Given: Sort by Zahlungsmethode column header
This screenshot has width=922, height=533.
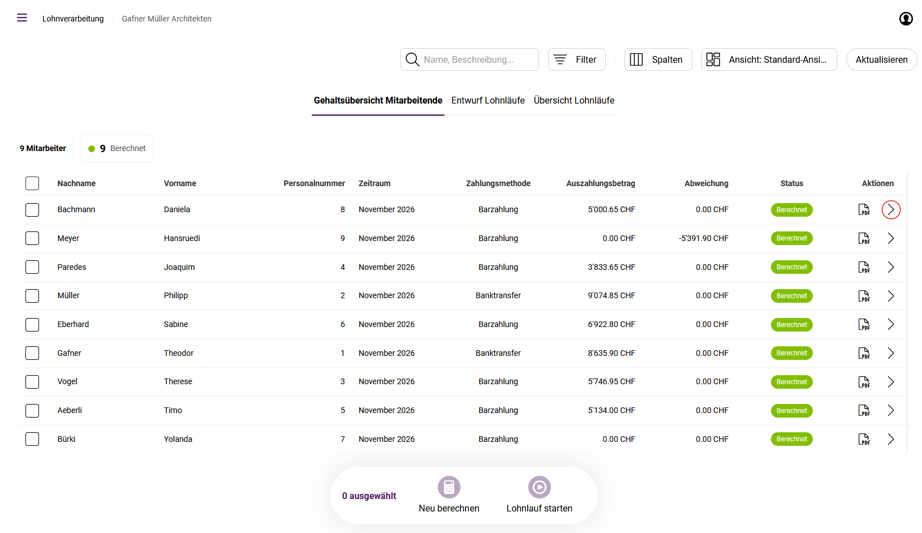Looking at the screenshot, I should pyautogui.click(x=498, y=184).
